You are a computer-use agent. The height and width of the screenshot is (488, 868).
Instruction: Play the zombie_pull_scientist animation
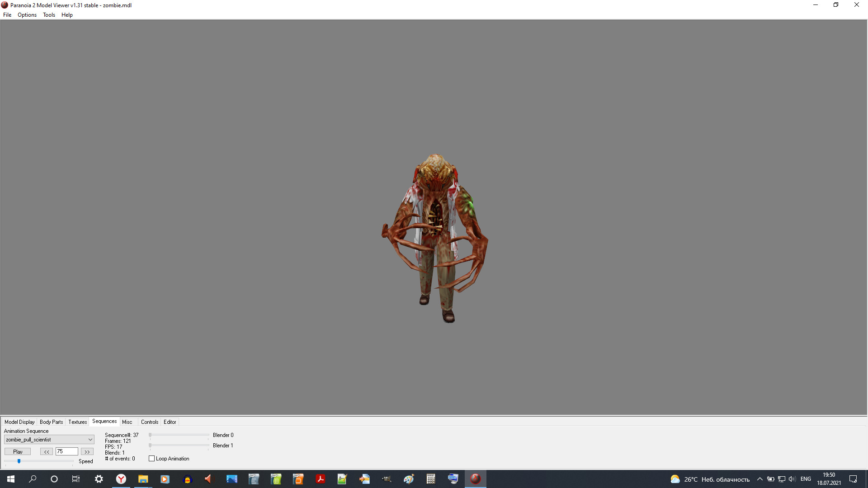coord(17,451)
